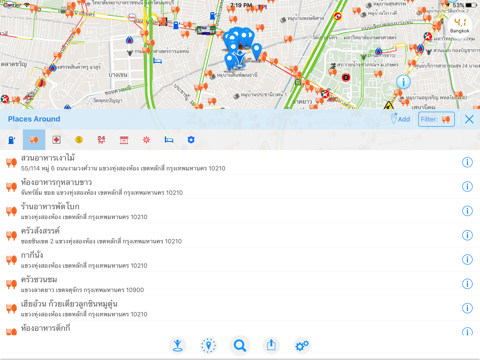The height and width of the screenshot is (360, 480).
Task: Tap the my-location person icon in bottom toolbar
Action: click(177, 345)
